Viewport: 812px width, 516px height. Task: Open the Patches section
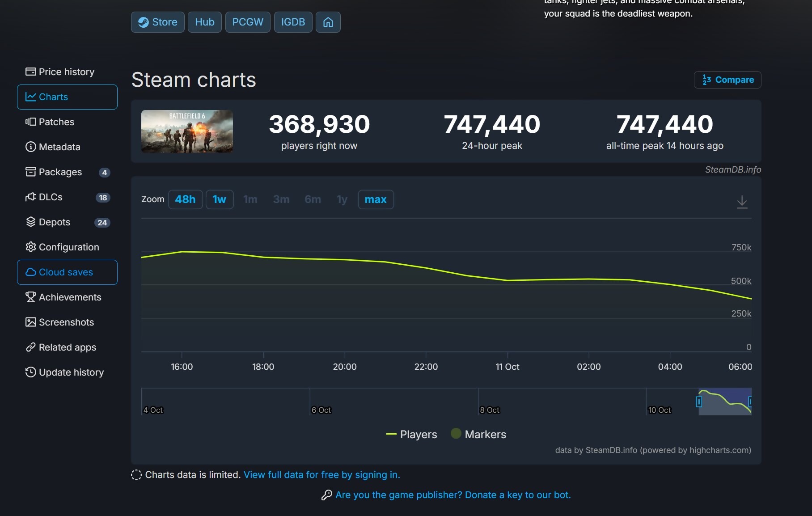[56, 122]
